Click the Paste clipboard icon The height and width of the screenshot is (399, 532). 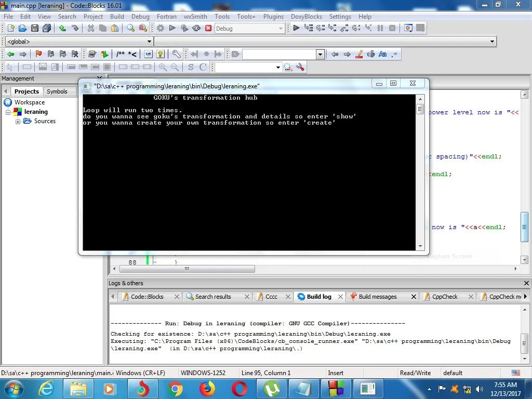115,28
